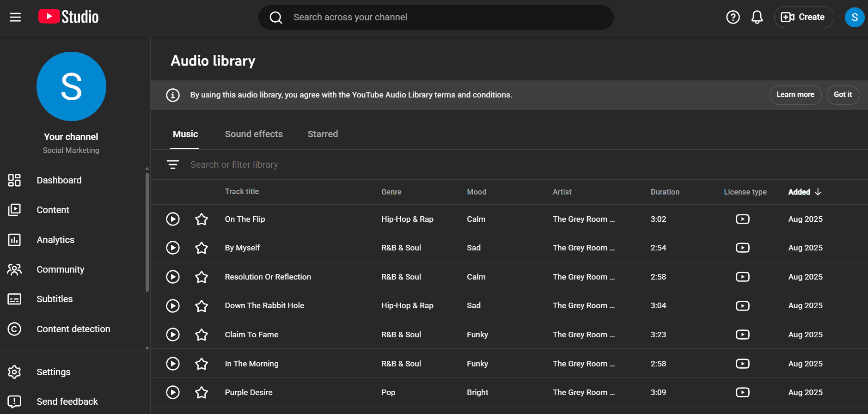Screen dimensions: 868x414
Task: Play the track By Myself
Action: point(173,248)
